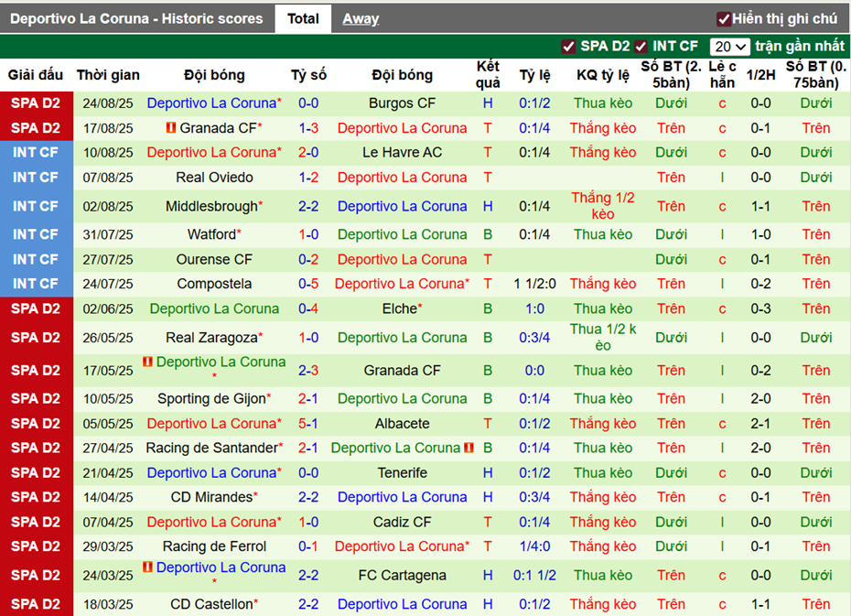
Task: Click red card icon beside Granada CF 17/08/25
Action: pos(171,127)
